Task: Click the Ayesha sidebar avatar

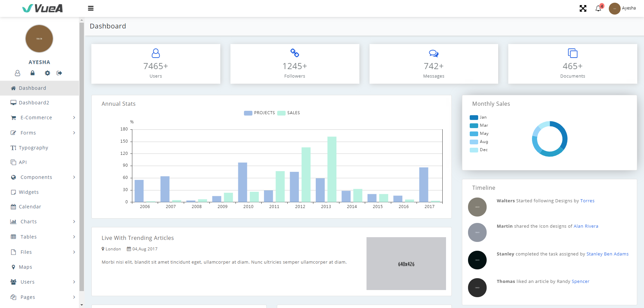Action: tap(39, 39)
